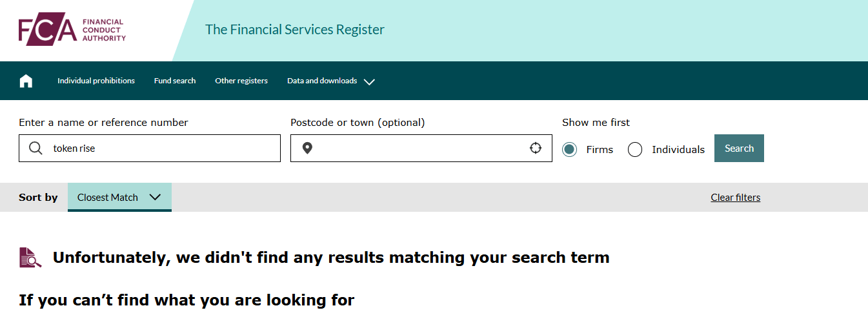The image size is (868, 319).
Task: Click the home icon in navigation bar
Action: tap(26, 81)
